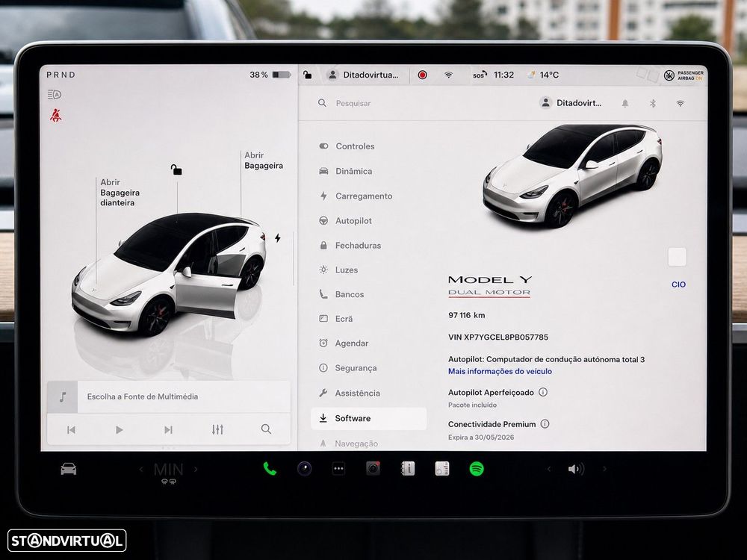Select the Agendar schedule menu
The height and width of the screenshot is (560, 747).
point(344,343)
